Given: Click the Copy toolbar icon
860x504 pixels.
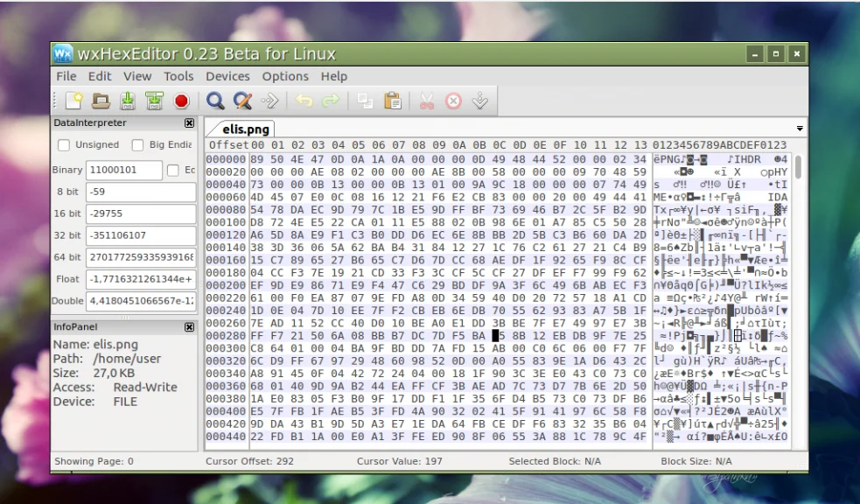Looking at the screenshot, I should point(365,101).
